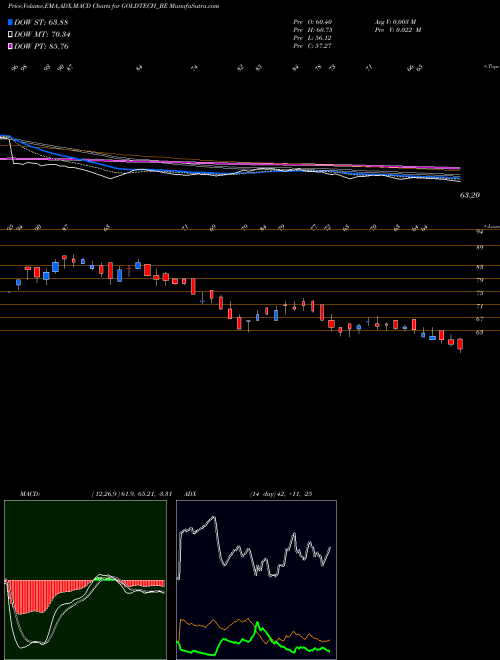Click the Avg V average volume value

pos(395,22)
